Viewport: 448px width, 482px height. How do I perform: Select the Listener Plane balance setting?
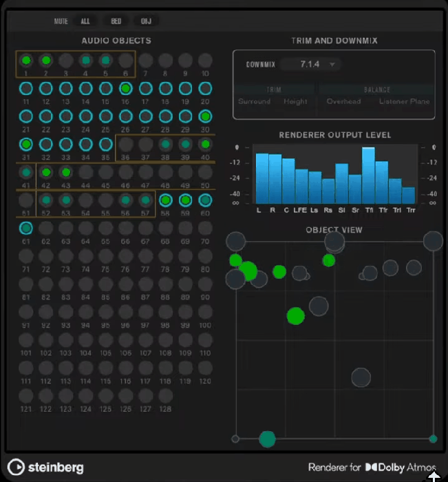coord(404,102)
